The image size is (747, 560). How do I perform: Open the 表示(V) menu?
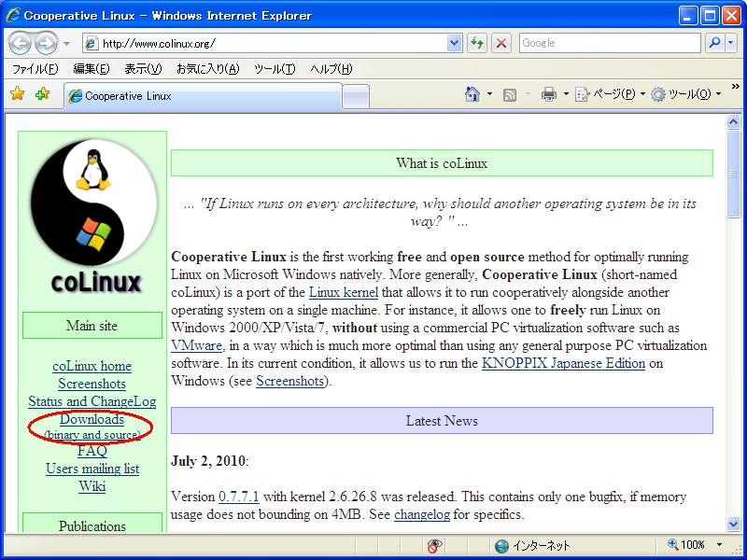(143, 69)
